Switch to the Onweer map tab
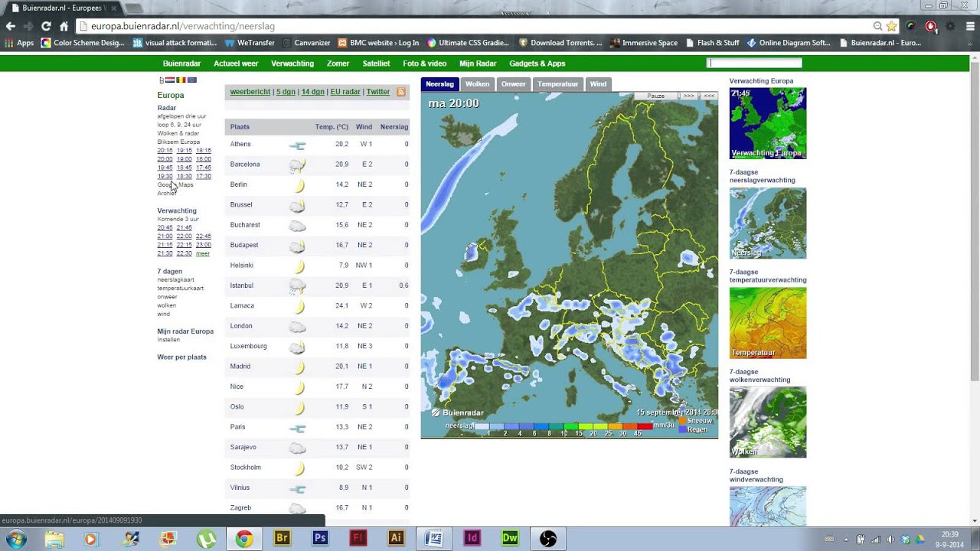 (513, 84)
